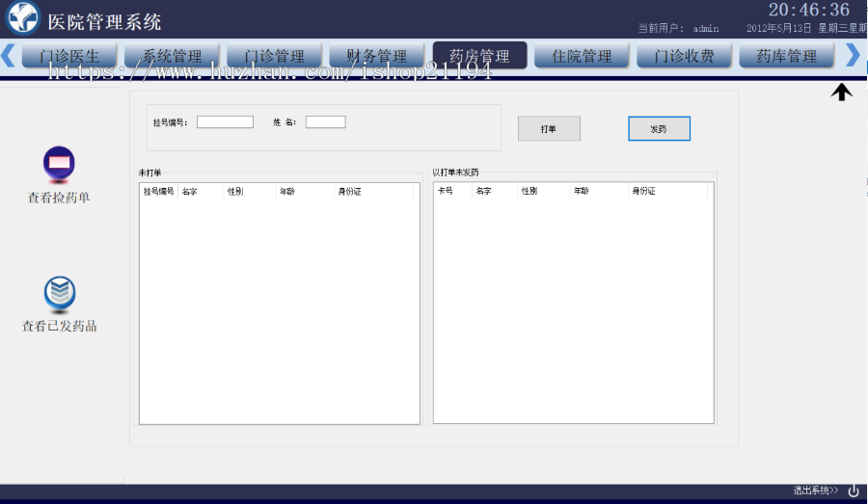The height and width of the screenshot is (504, 868).
Task: Switch to 系统管理 tab
Action: click(172, 55)
